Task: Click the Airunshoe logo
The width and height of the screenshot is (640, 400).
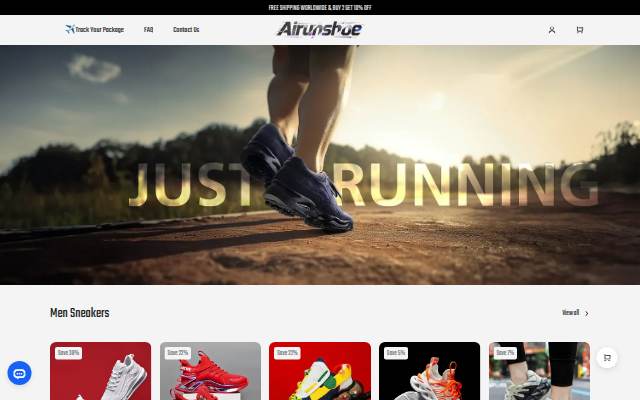Action: pyautogui.click(x=320, y=29)
